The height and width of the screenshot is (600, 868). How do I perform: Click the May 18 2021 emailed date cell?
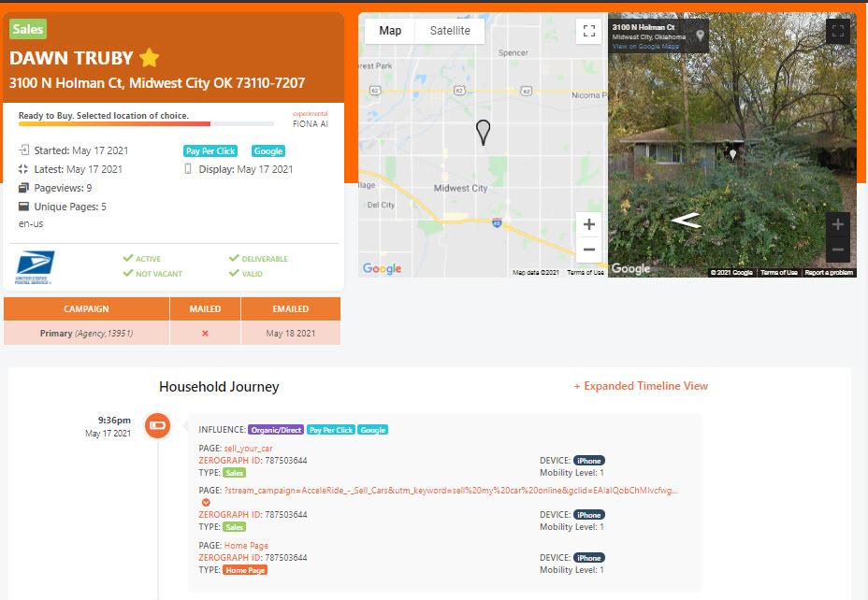point(291,334)
